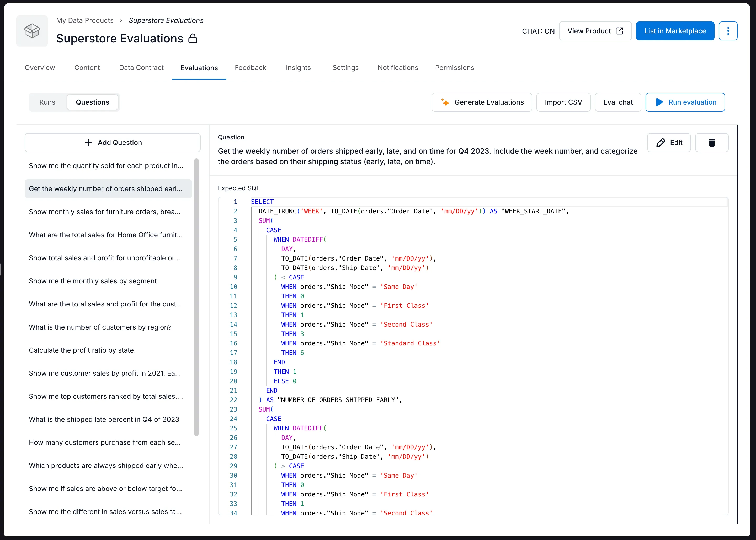Click Add Question button
This screenshot has width=756, height=540.
(113, 143)
